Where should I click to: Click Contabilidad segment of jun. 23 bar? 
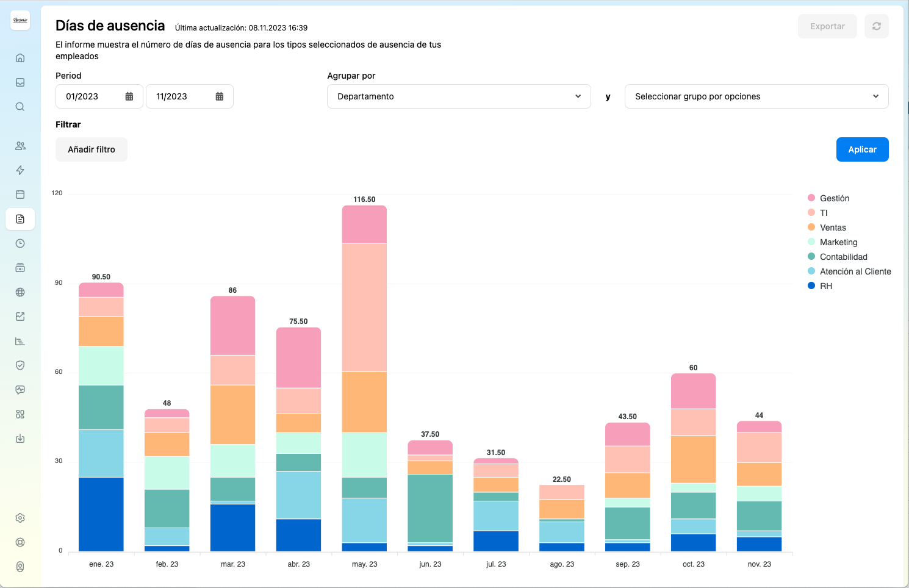pyautogui.click(x=430, y=508)
